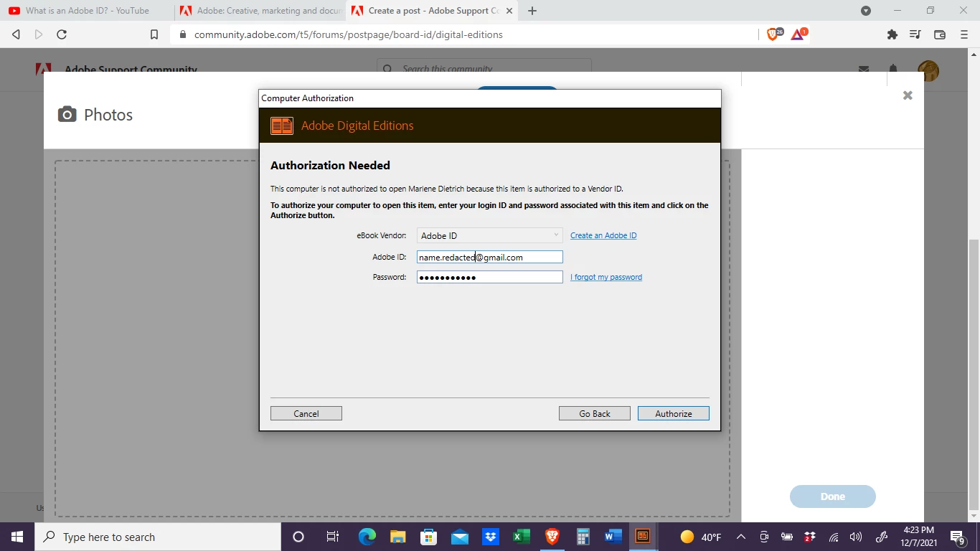Open the community messages envelope icon

[864, 70]
